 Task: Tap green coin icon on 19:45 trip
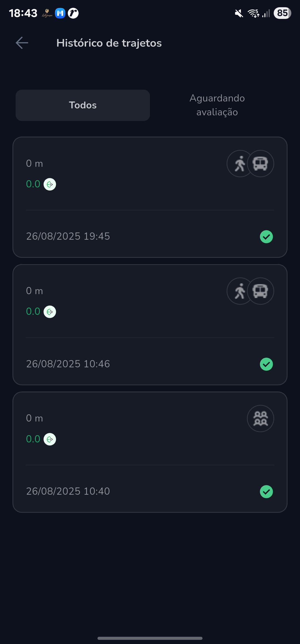click(x=50, y=184)
